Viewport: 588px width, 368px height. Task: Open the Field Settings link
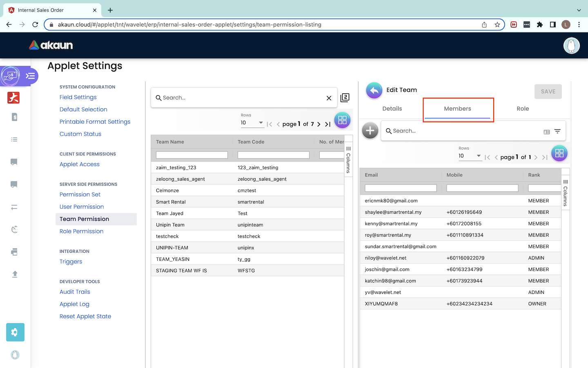(x=78, y=97)
